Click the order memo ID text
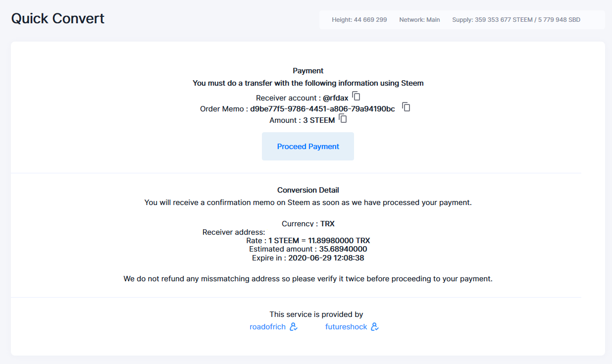This screenshot has width=612, height=364. (x=322, y=109)
